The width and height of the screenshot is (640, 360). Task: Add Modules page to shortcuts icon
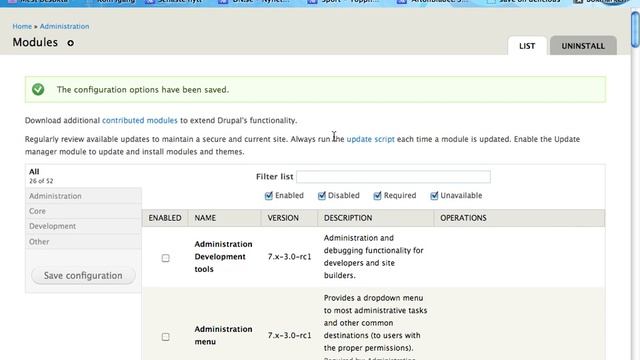click(x=71, y=43)
